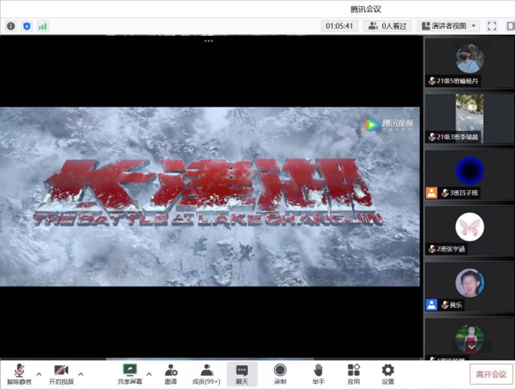Select the 黄乐 participant thumbnail
The height and width of the screenshot is (389, 515).
point(469,288)
